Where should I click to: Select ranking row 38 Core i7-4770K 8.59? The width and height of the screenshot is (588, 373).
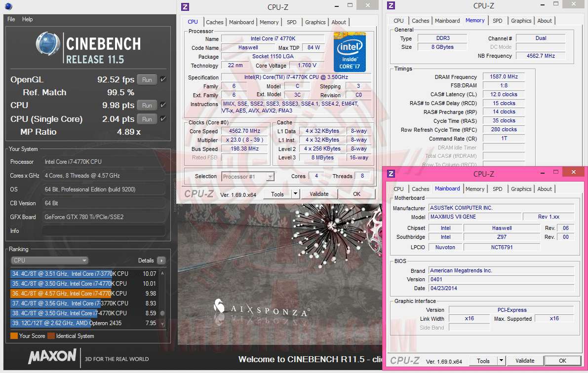83,313
